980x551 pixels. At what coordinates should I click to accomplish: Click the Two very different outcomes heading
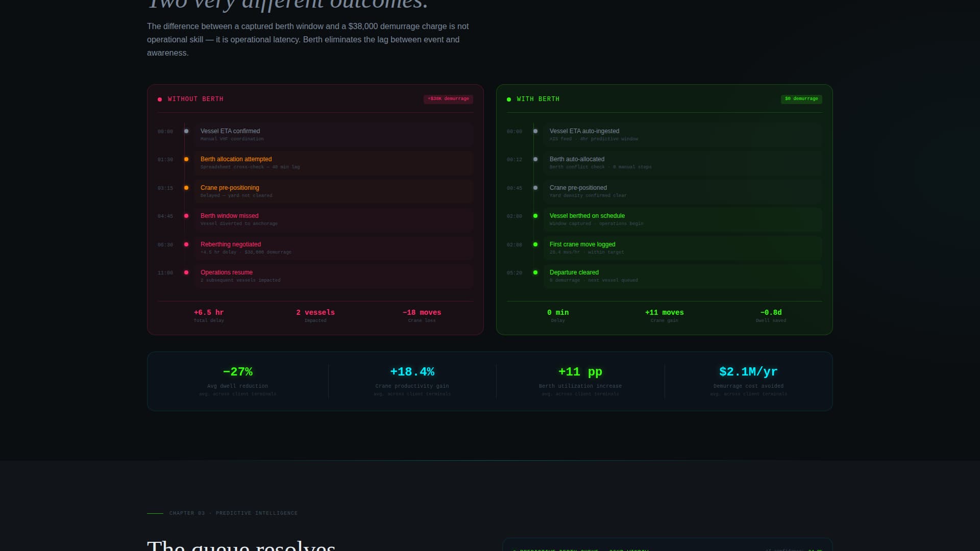288,4
